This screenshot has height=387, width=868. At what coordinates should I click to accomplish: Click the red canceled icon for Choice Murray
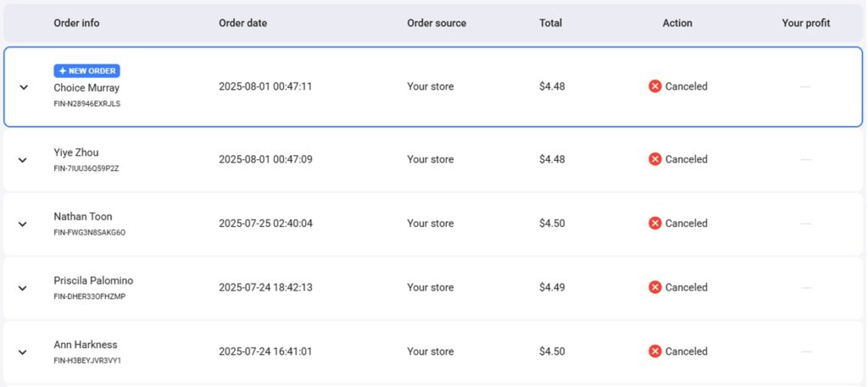click(654, 86)
